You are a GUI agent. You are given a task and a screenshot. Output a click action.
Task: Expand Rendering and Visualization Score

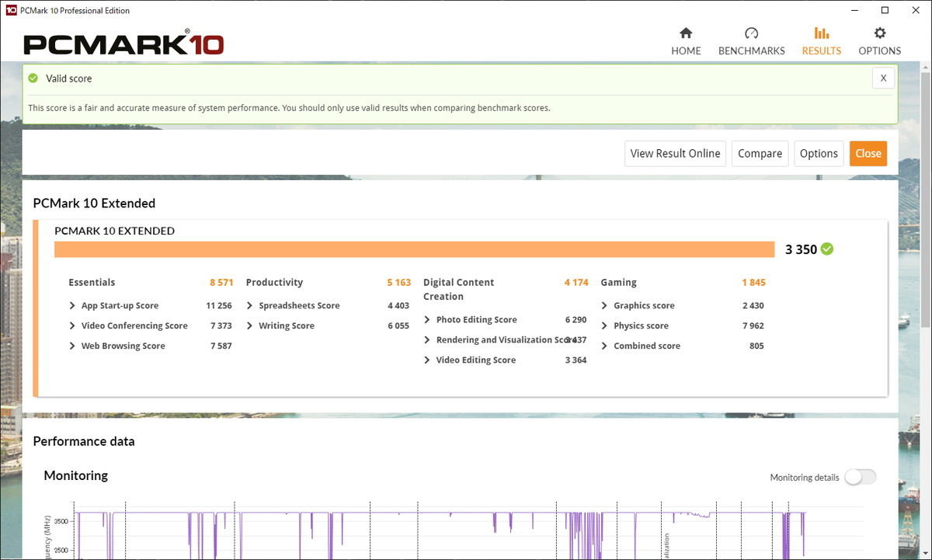click(x=427, y=340)
